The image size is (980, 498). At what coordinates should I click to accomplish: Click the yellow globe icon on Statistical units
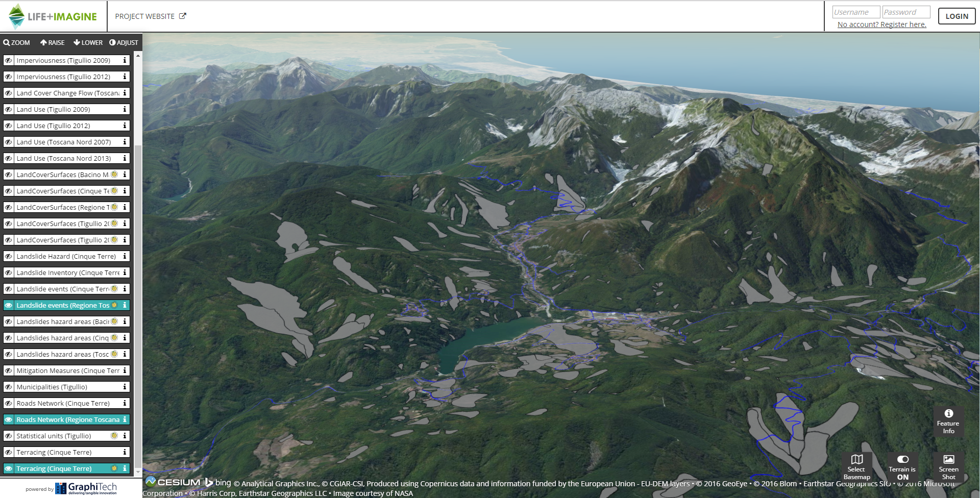tap(114, 436)
